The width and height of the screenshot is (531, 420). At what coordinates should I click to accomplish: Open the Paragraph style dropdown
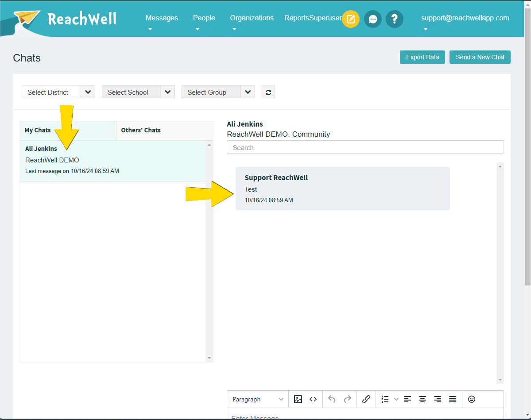coord(258,399)
